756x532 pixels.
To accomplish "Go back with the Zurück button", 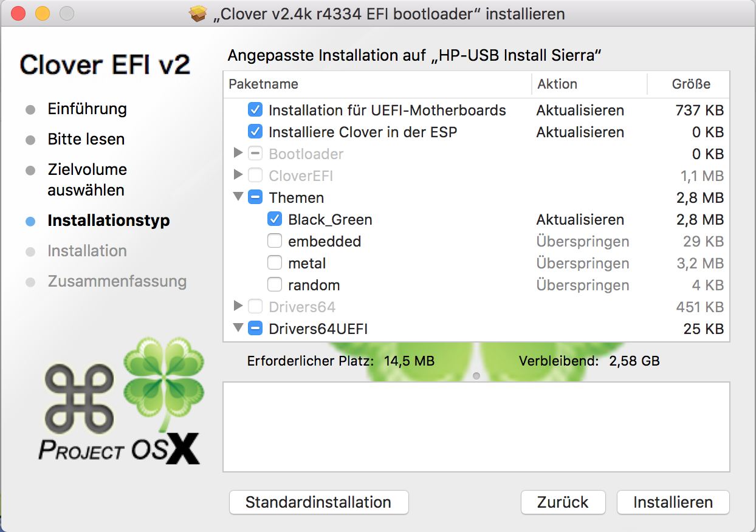I will pyautogui.click(x=563, y=502).
